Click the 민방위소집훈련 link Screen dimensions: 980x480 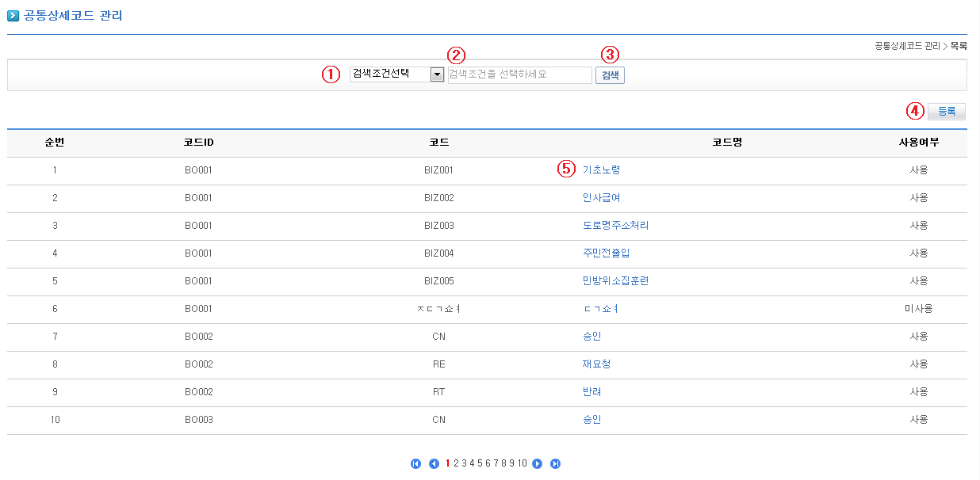pyautogui.click(x=615, y=281)
